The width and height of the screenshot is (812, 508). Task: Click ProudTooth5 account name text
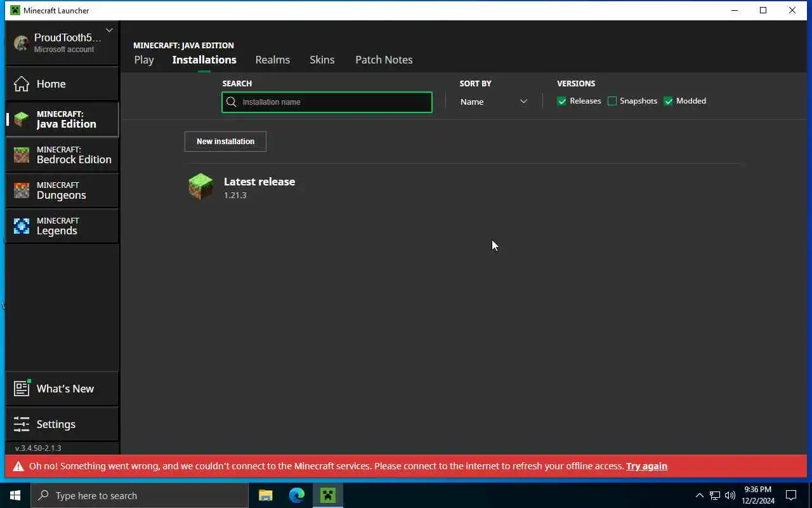(67, 37)
